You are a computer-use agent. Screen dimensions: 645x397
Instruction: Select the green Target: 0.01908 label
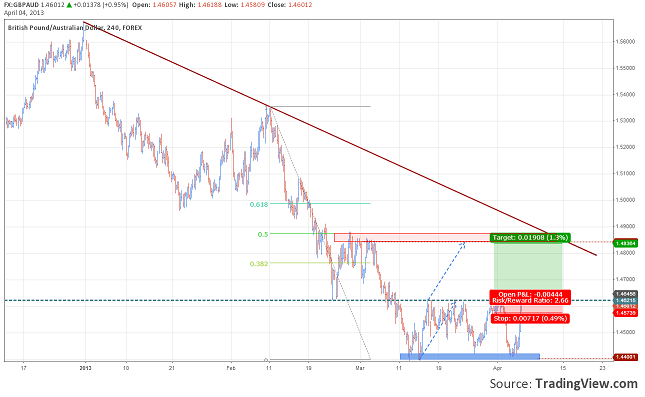[530, 237]
